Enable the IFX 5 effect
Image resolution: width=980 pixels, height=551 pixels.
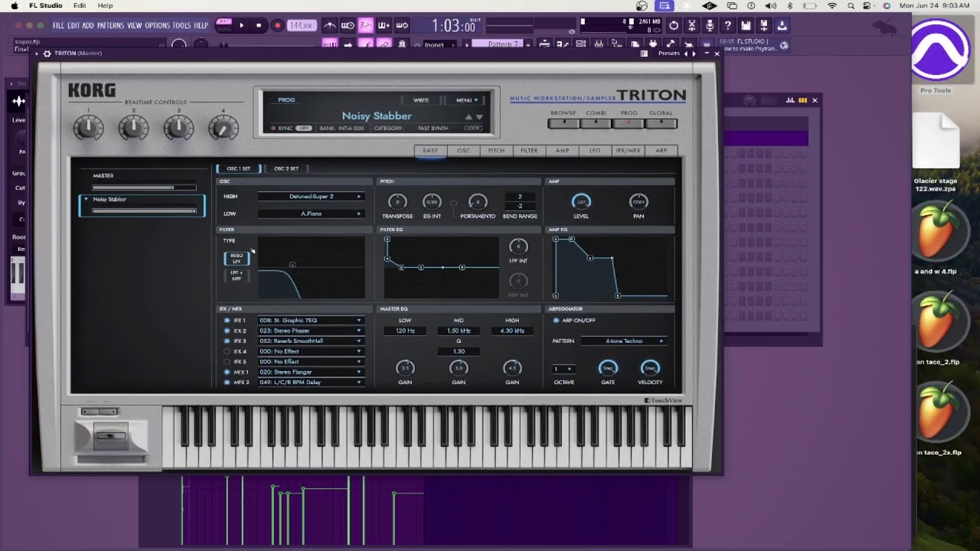[227, 361]
